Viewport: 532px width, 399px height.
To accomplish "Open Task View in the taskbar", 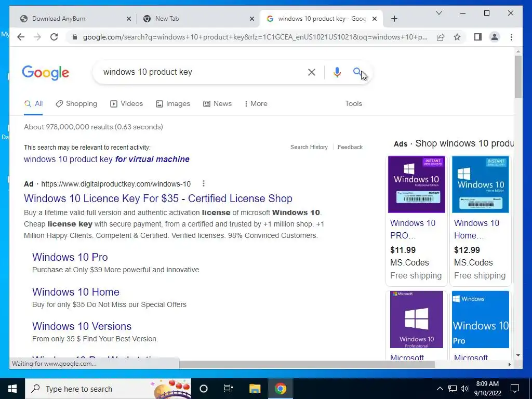I will point(229,389).
